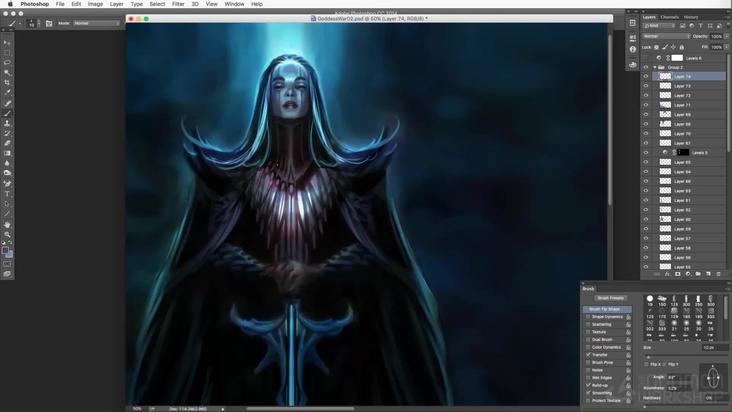Change screen mode from toolbar bottom
The width and height of the screenshot is (732, 412).
click(x=7, y=274)
